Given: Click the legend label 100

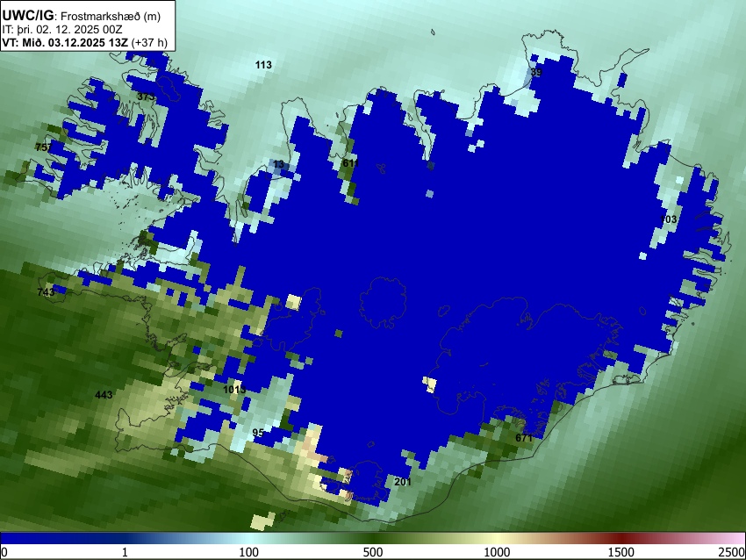Looking at the screenshot, I should tap(249, 552).
